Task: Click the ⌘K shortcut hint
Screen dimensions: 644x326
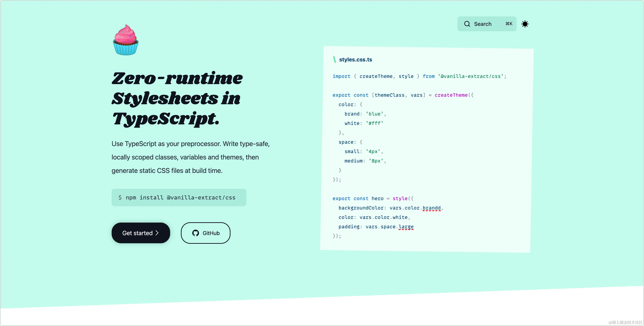Action: [509, 24]
